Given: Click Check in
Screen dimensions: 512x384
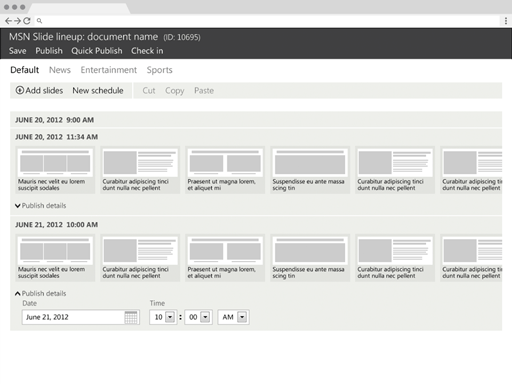Looking at the screenshot, I should pyautogui.click(x=147, y=51).
